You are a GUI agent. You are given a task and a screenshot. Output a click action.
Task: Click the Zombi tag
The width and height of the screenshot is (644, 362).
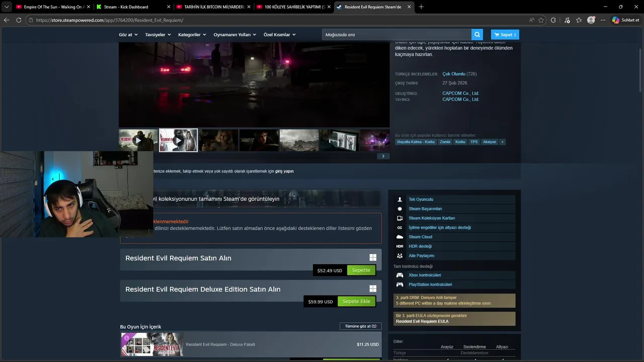point(445,142)
